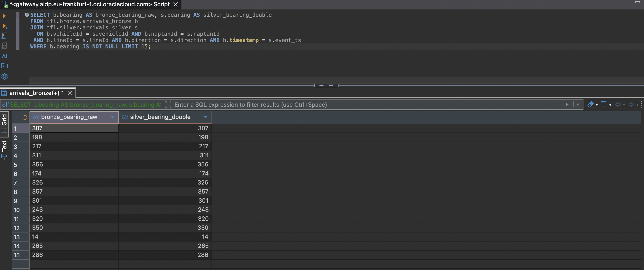The width and height of the screenshot is (644, 270).
Task: Go forward in result history
Action: pyautogui.click(x=631, y=105)
